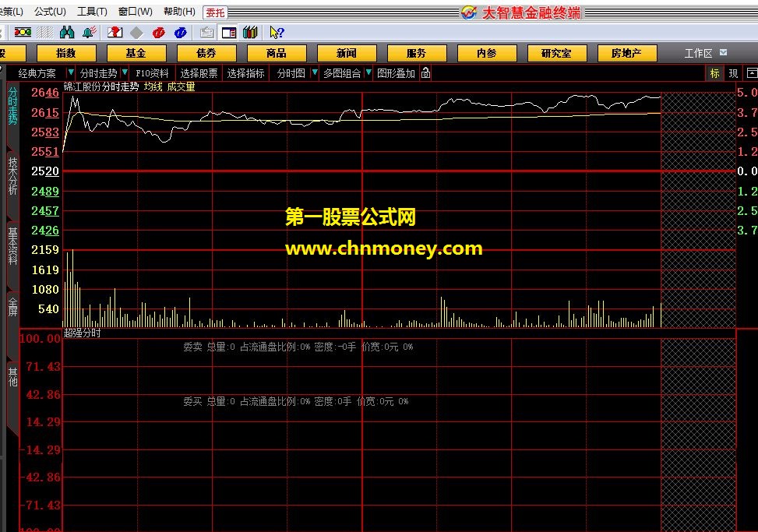The height and width of the screenshot is (532, 758).
Task: Click the 2520 price axis label
Action: [x=45, y=171]
